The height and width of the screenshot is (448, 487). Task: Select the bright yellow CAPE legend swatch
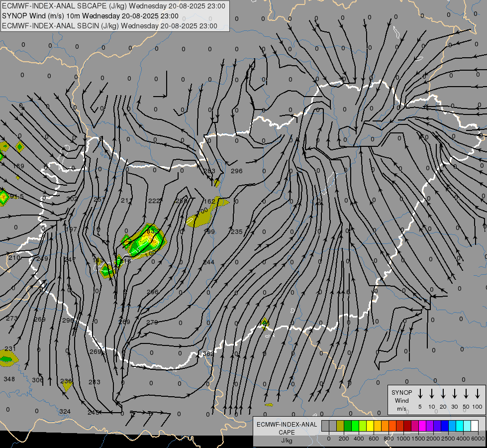pyautogui.click(x=370, y=426)
